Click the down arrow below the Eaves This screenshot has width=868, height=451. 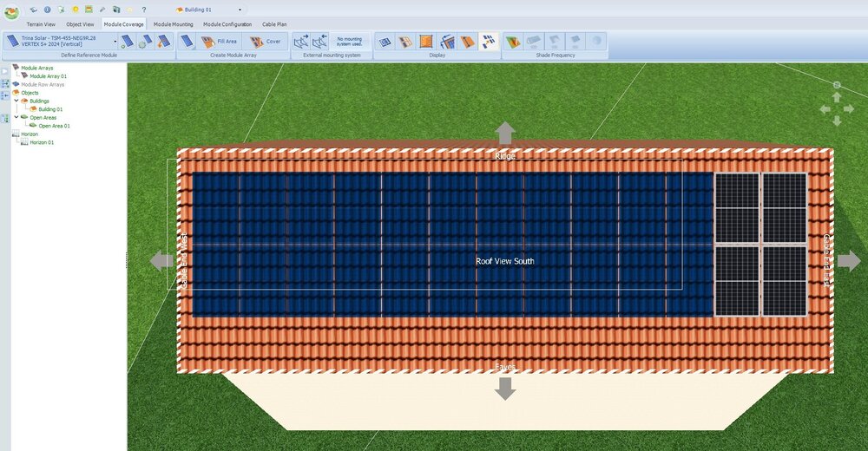505,389
